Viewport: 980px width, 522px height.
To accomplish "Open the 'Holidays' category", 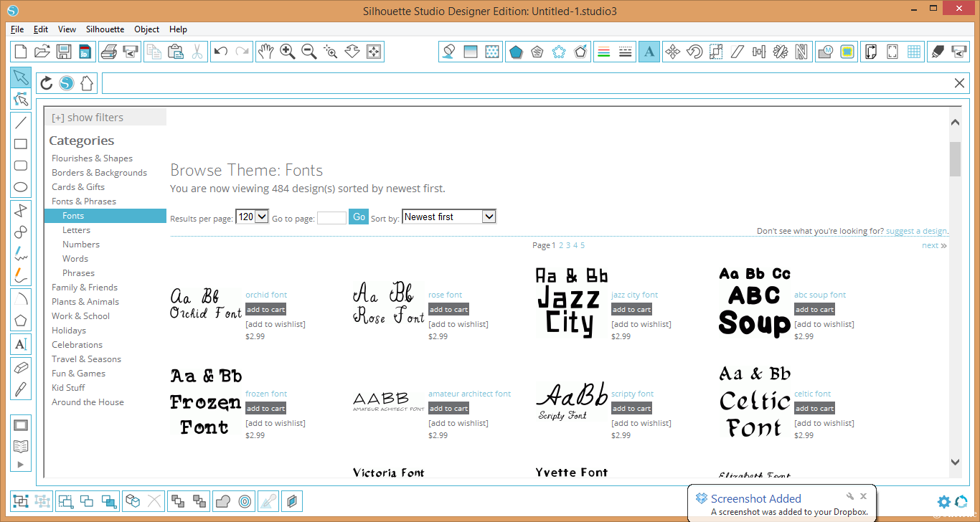I will click(x=69, y=331).
